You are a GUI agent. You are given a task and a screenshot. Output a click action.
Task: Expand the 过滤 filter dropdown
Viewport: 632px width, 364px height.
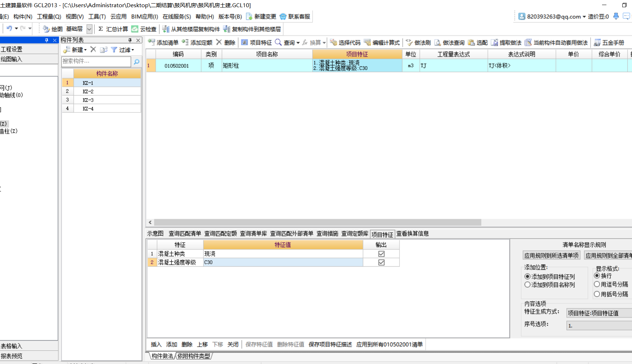(x=133, y=50)
